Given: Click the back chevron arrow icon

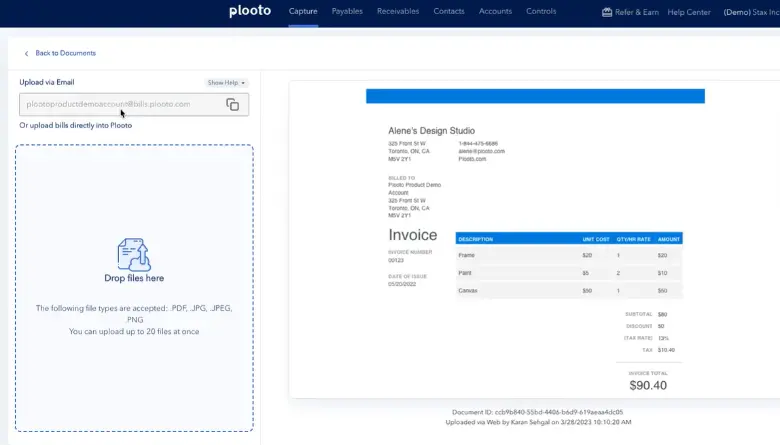Looking at the screenshot, I should tap(26, 53).
